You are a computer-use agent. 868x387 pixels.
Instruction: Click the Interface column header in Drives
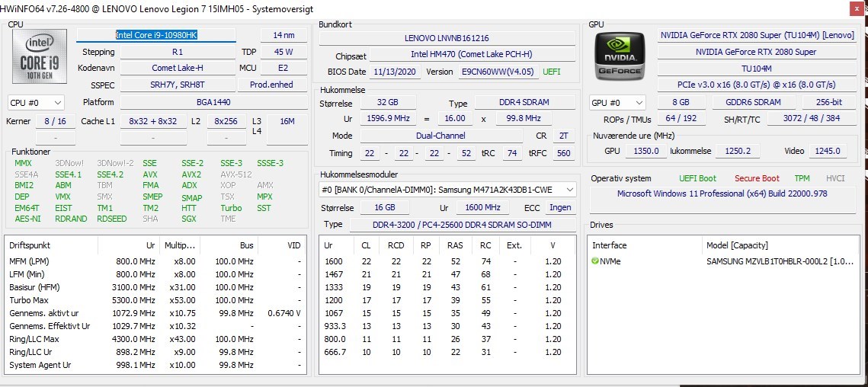click(645, 245)
